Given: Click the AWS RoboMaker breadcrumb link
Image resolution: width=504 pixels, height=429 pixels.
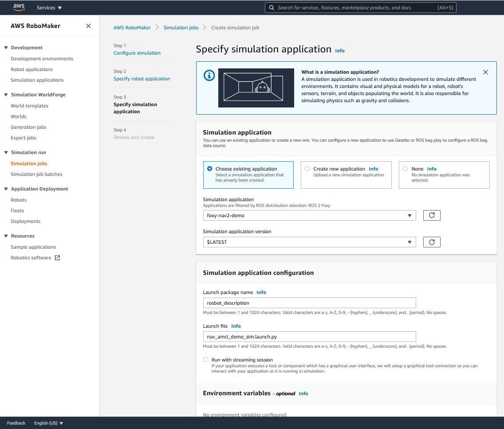Looking at the screenshot, I should tap(132, 28).
